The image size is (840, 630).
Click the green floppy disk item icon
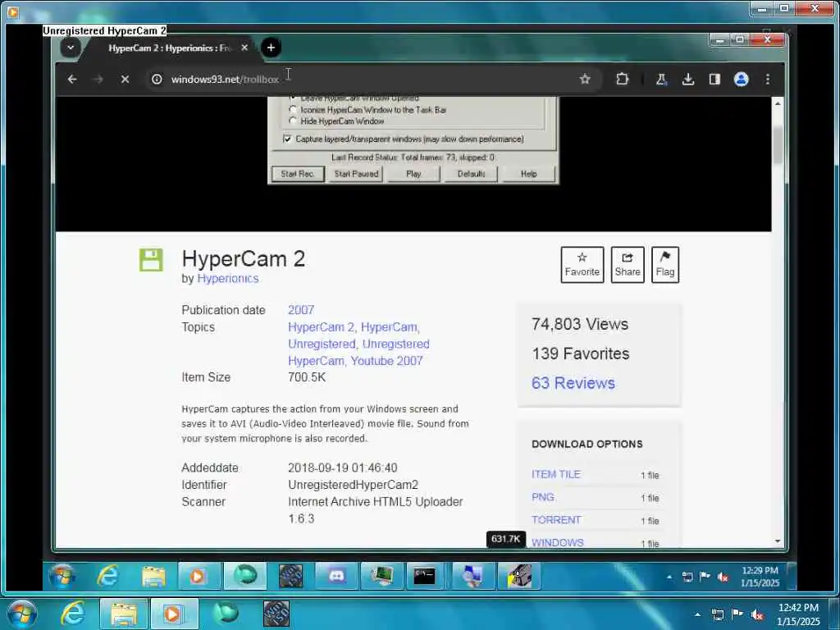pyautogui.click(x=151, y=260)
